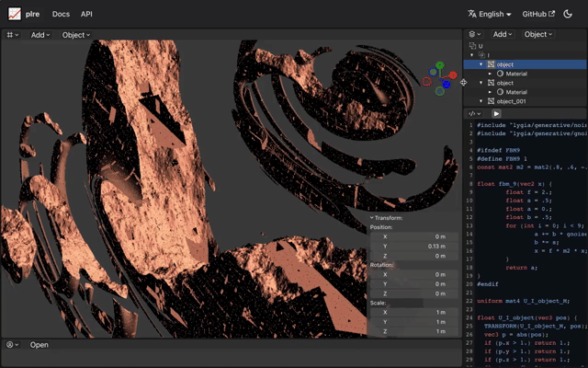588x368 pixels.
Task: Click the viewport editor type icon
Action: pyautogui.click(x=12, y=35)
